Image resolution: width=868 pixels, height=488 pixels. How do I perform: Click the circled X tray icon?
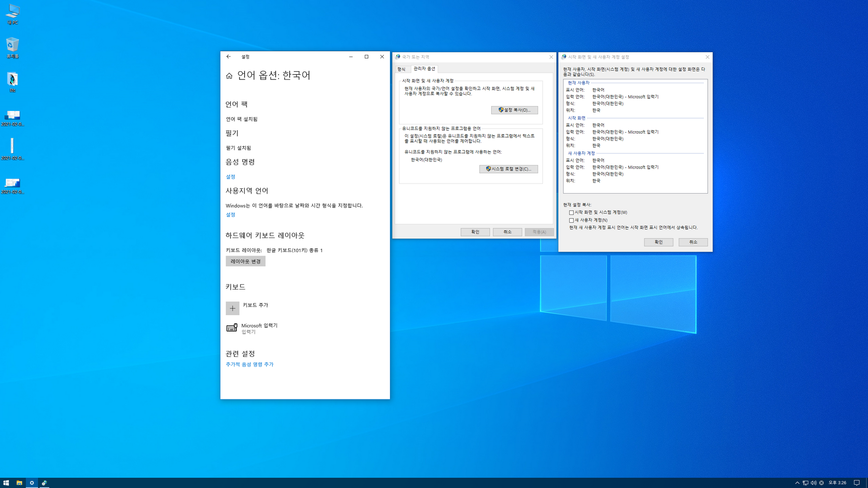point(821,483)
